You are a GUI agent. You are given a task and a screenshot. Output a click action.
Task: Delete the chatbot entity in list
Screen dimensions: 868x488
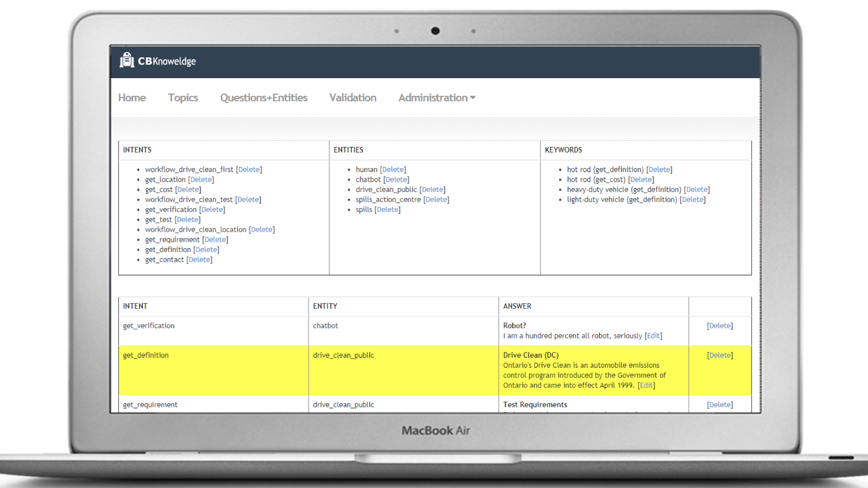396,179
